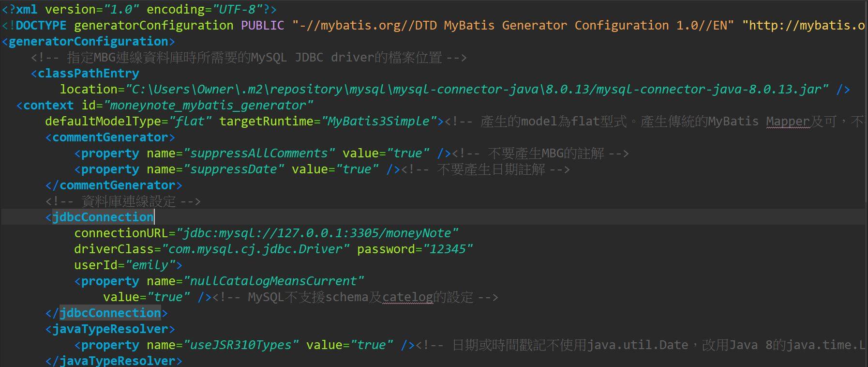The width and height of the screenshot is (868, 367).
Task: Click the opening javaTypeResolver tag
Action: (x=110, y=329)
